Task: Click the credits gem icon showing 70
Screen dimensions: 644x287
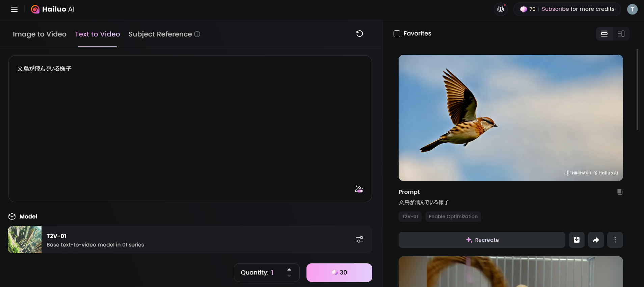Action: click(524, 9)
